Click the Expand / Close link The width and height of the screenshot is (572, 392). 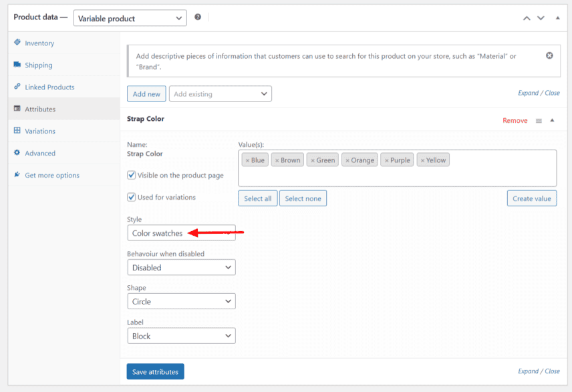[539, 93]
